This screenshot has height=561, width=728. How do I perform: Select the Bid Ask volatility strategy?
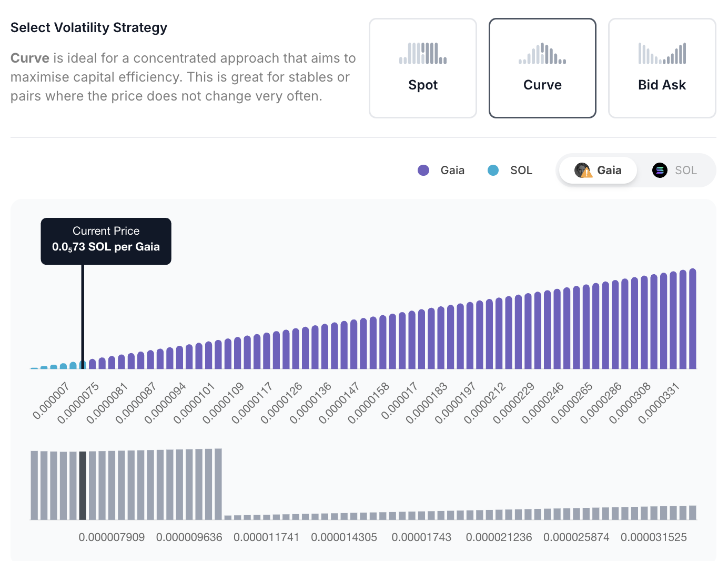coord(662,68)
